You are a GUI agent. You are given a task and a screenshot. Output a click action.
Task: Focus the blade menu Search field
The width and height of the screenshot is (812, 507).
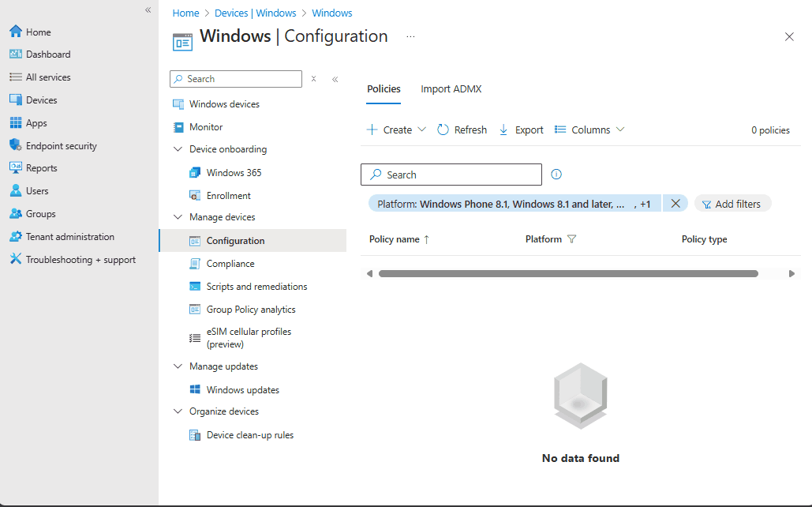coord(236,79)
